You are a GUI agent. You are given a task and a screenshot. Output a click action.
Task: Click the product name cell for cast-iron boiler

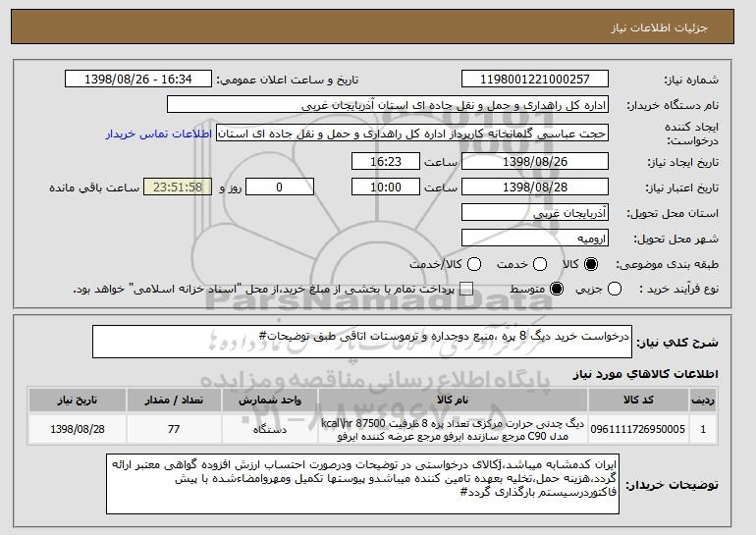coord(453,429)
